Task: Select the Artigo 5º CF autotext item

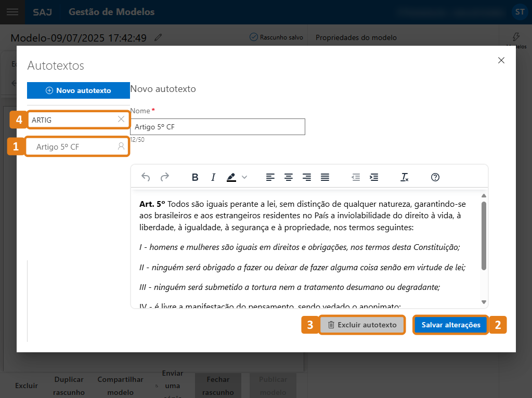Action: point(73,147)
